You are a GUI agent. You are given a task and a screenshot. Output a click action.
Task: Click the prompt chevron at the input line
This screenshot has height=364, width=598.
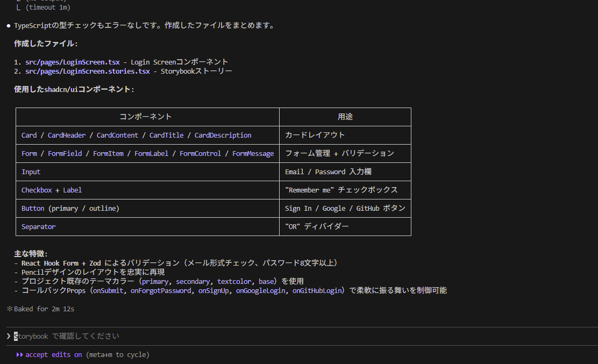click(9, 336)
